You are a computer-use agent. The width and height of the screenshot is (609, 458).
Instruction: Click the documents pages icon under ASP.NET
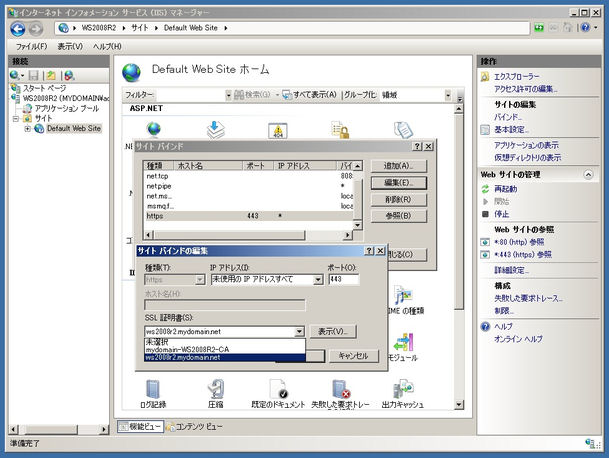click(x=403, y=130)
